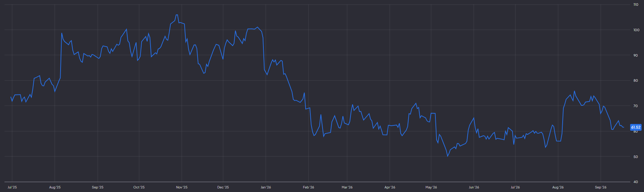Click the Jul '25 axis label

[12, 187]
